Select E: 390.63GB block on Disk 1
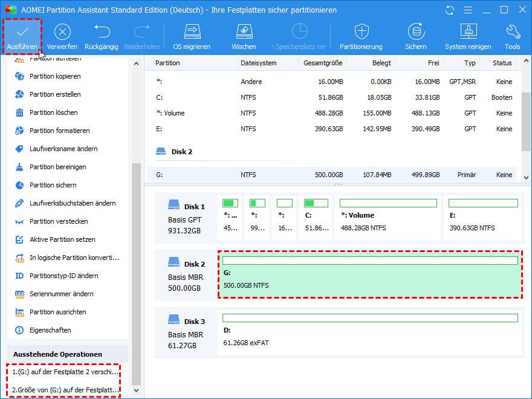This screenshot has height=399, width=532. (x=483, y=217)
